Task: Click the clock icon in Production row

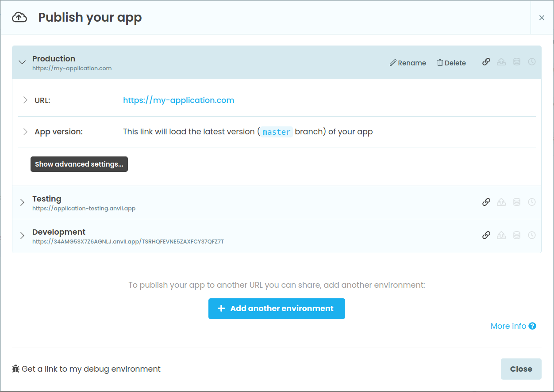Action: point(532,62)
